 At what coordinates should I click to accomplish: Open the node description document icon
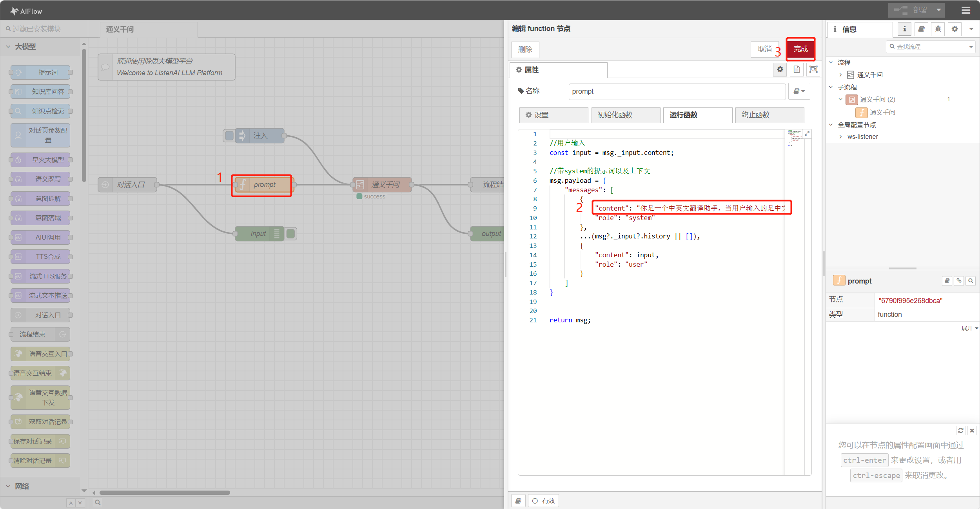pos(797,69)
